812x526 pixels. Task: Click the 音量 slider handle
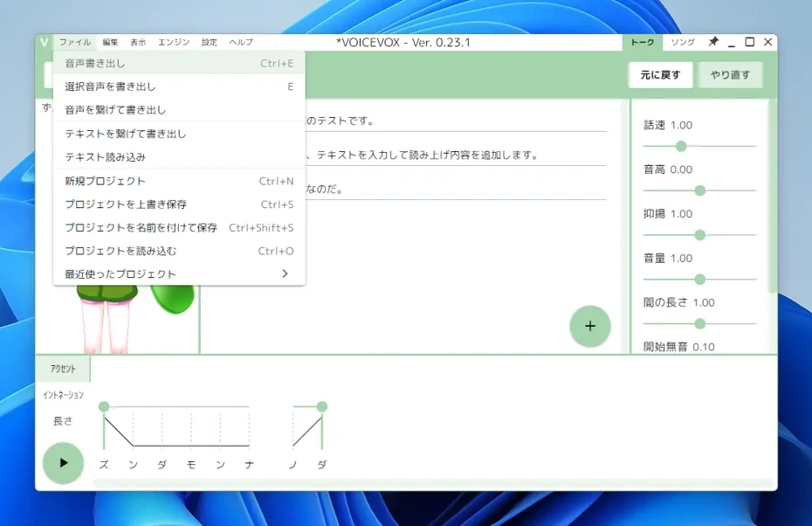coord(700,280)
